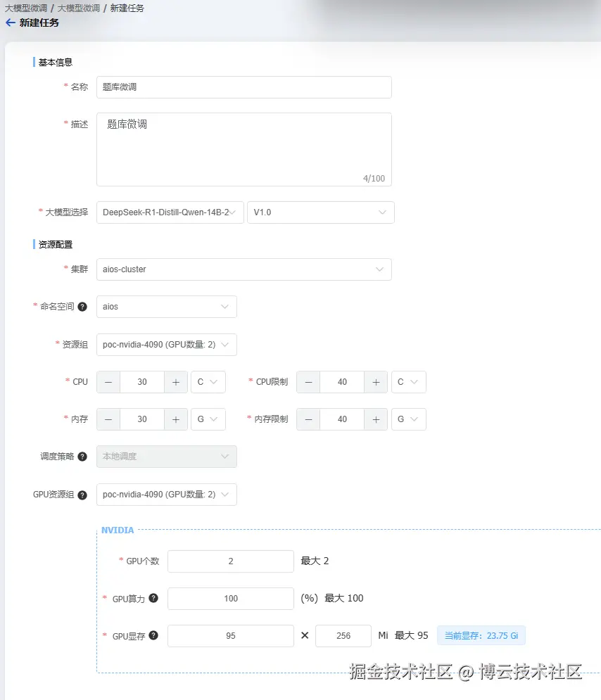
Task: Open the 资源组 poc-nvidia-4090 dropdown
Action: pos(167,345)
